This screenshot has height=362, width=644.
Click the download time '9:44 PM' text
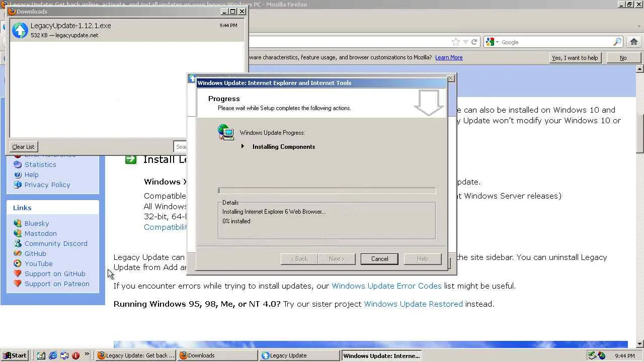coord(228,25)
